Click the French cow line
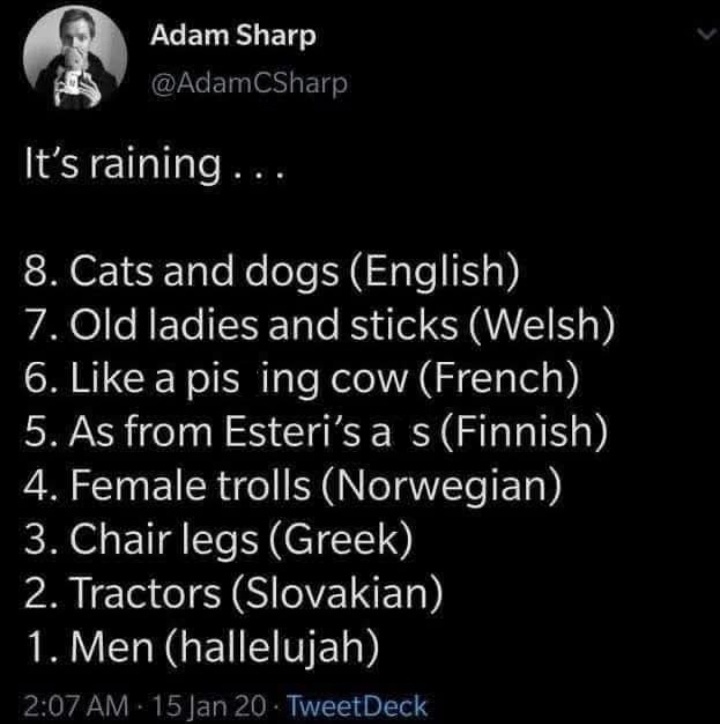The width and height of the screenshot is (720, 724). [x=301, y=381]
